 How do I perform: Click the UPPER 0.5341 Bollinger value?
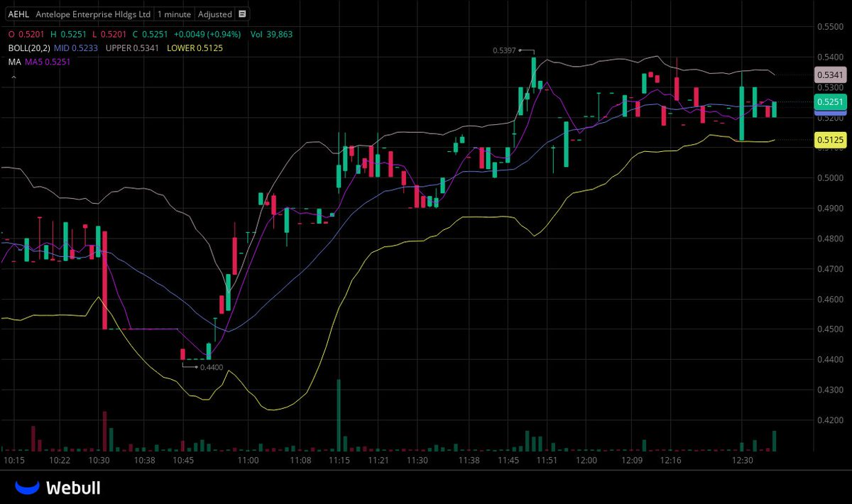132,48
